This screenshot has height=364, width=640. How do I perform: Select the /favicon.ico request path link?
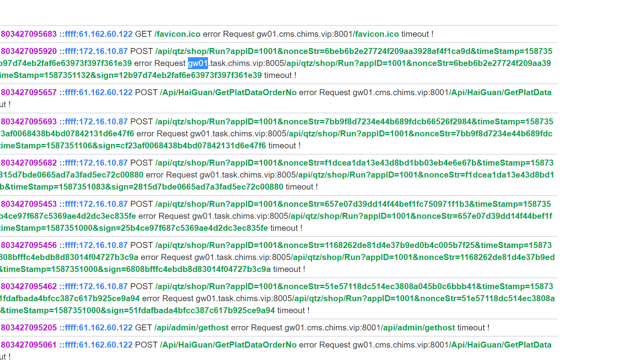point(177,34)
